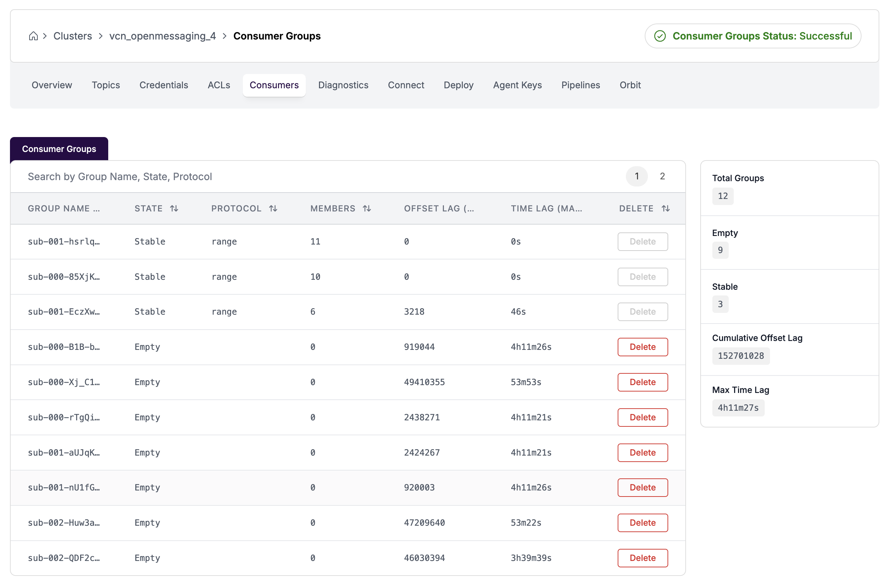Delete the sub-000-B1B-b group
890x588 pixels.
tap(642, 347)
